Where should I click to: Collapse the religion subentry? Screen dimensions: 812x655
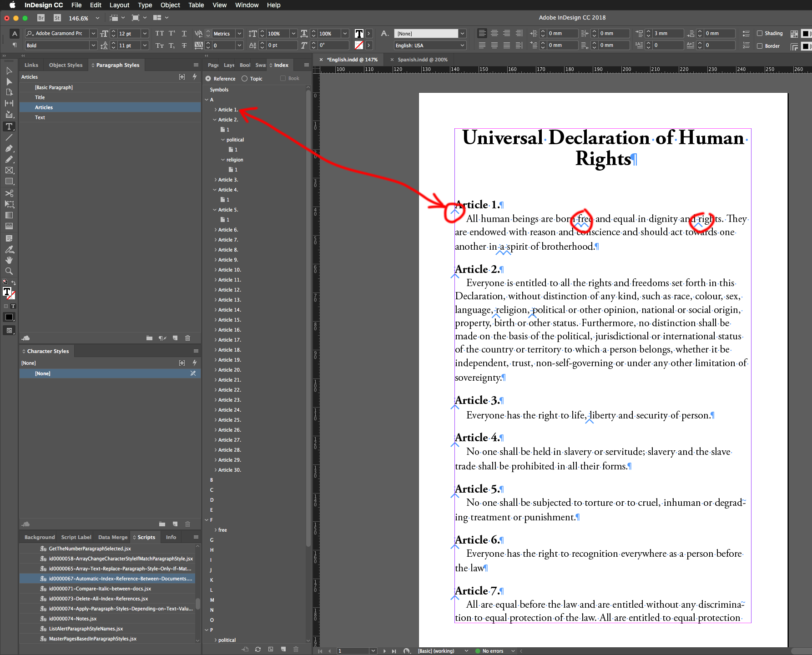tap(223, 160)
